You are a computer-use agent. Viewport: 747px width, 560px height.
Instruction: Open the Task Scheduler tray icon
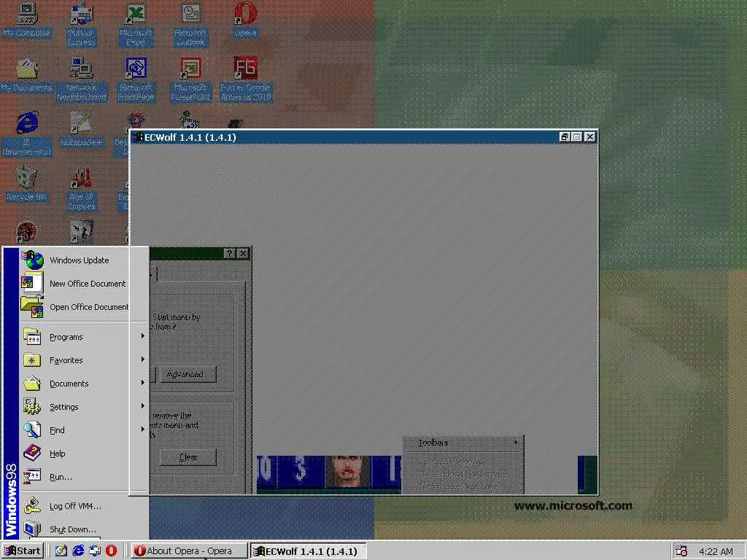(681, 551)
